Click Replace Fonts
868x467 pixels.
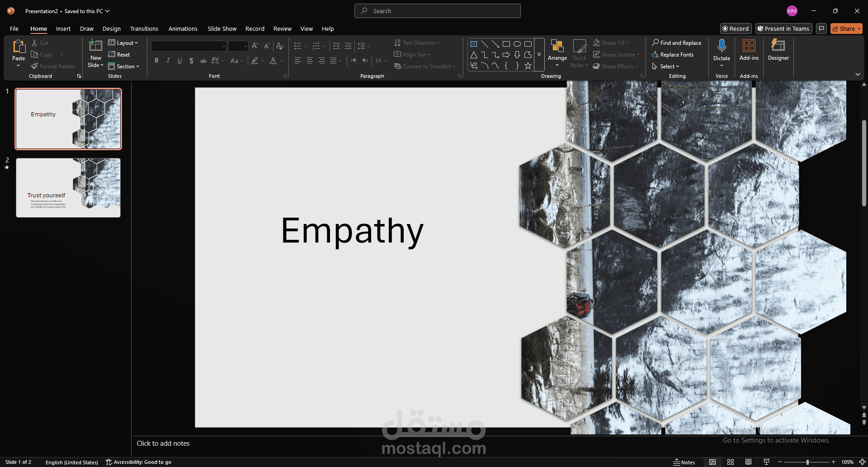[673, 54]
